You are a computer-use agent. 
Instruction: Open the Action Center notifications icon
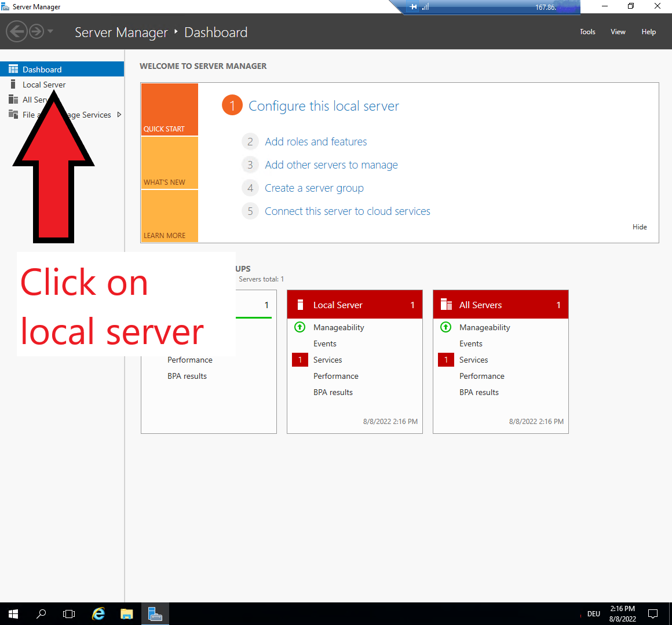(x=653, y=614)
